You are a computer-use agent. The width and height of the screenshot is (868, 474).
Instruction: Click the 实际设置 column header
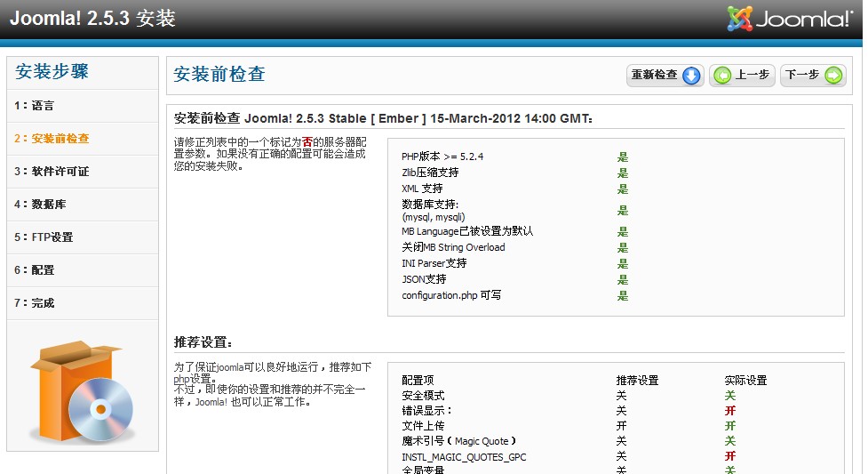[x=745, y=381]
